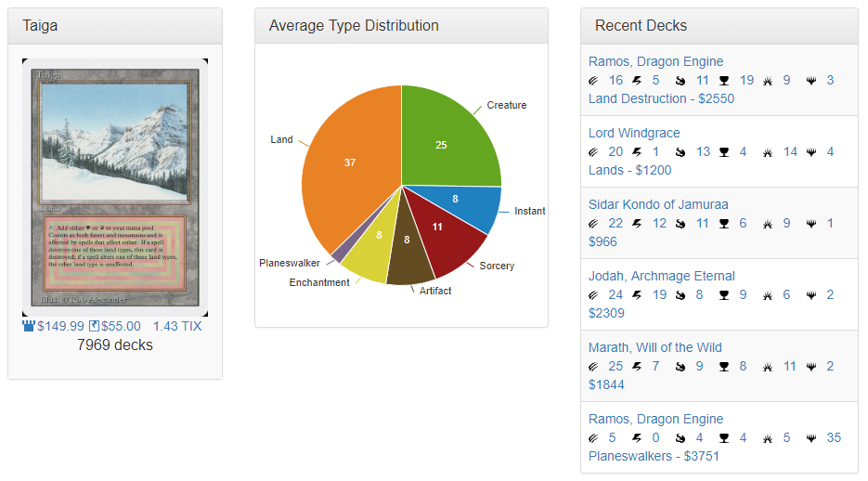Viewport: 868px width, 481px height.
Task: Click creature claw icon in first Ramos deck
Action: (x=594, y=81)
